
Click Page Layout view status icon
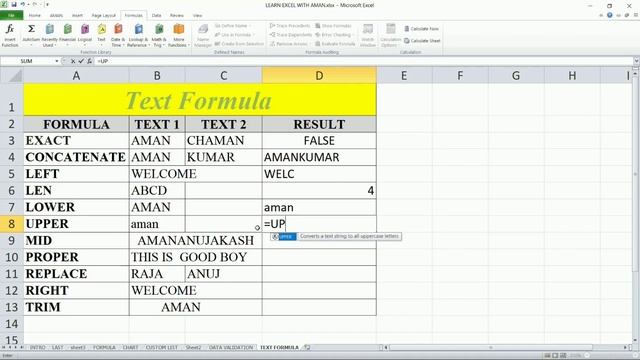click(x=555, y=356)
